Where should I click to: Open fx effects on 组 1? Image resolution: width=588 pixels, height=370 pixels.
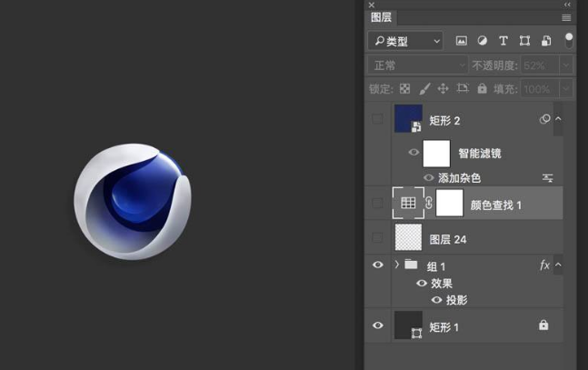tap(544, 265)
